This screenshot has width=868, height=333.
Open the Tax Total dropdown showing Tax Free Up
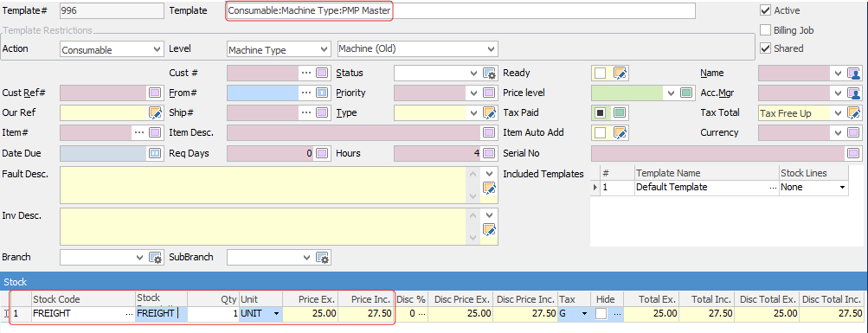coord(838,112)
